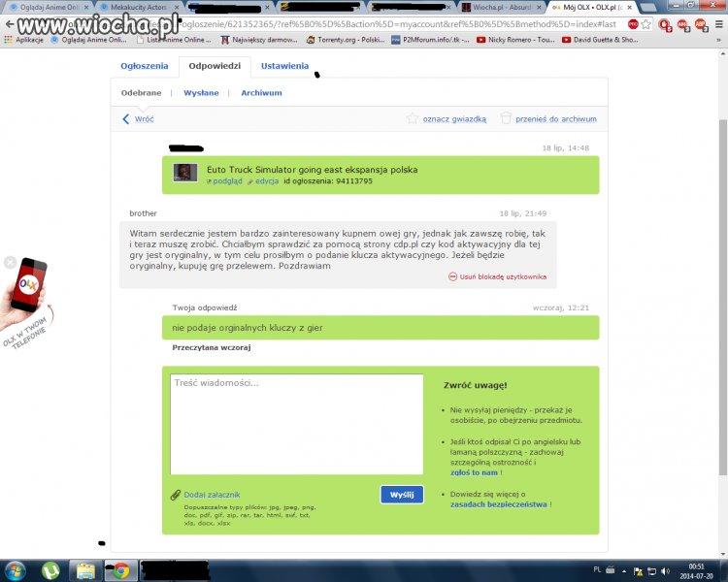Click the paperclip attachment icon
728x582 pixels.
[175, 495]
